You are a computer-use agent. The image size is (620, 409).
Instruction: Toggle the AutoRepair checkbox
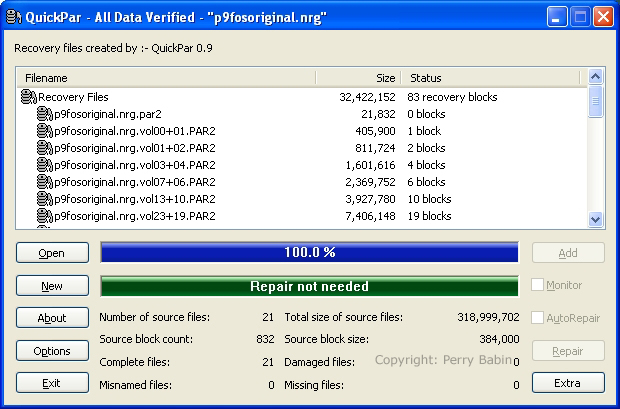537,318
